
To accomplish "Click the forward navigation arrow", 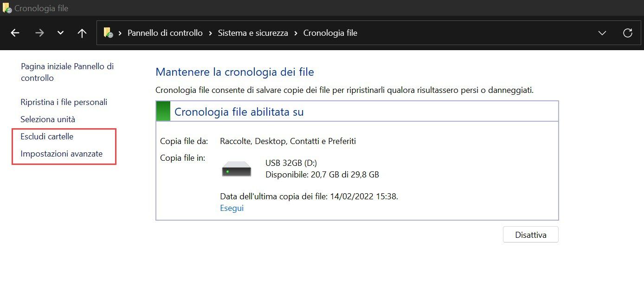I will [x=39, y=33].
